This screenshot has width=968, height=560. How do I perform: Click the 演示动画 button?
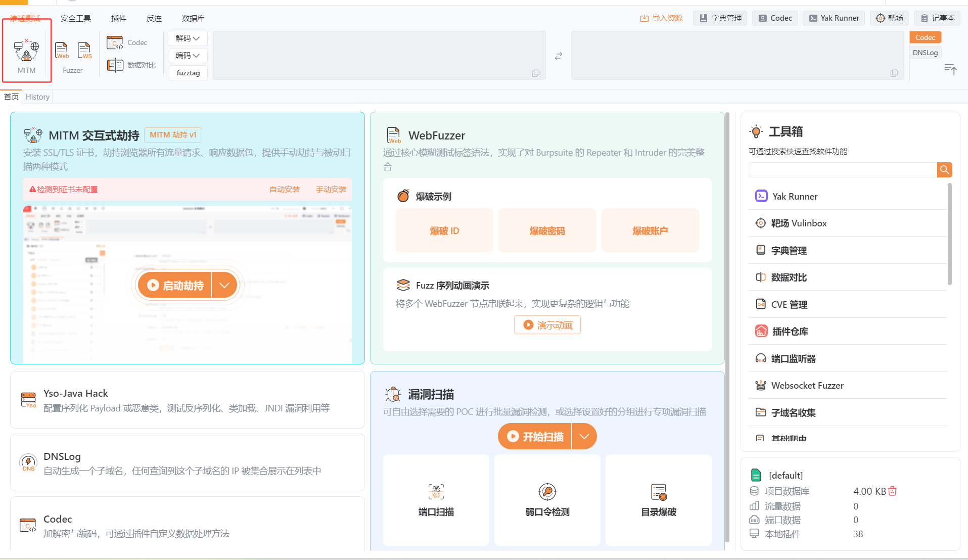pos(547,325)
